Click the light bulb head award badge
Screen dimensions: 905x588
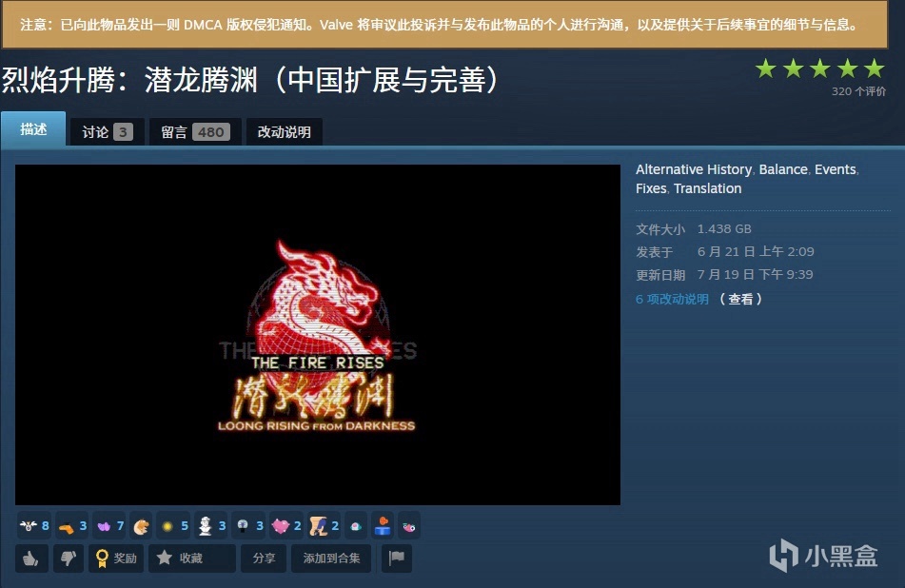(248, 526)
